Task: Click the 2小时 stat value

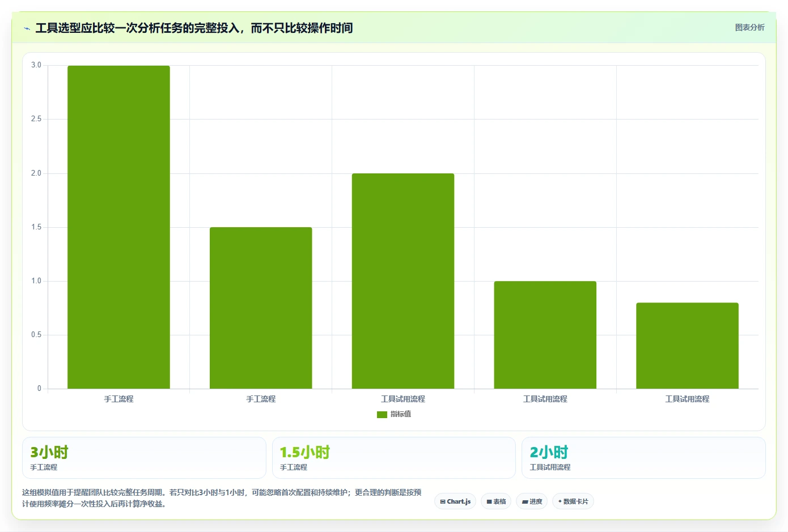Action: point(549,452)
